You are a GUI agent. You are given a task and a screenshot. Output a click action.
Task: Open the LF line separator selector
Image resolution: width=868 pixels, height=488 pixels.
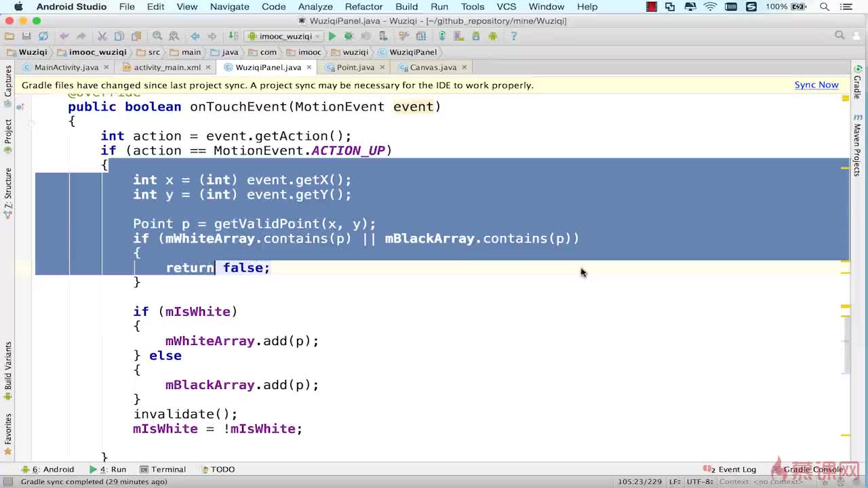676,481
